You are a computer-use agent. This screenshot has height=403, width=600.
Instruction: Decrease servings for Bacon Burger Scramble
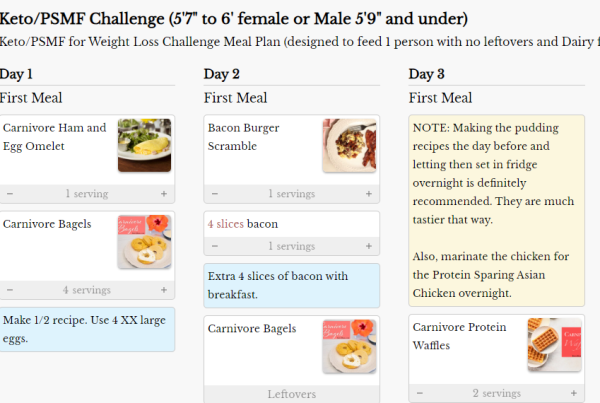(x=215, y=194)
